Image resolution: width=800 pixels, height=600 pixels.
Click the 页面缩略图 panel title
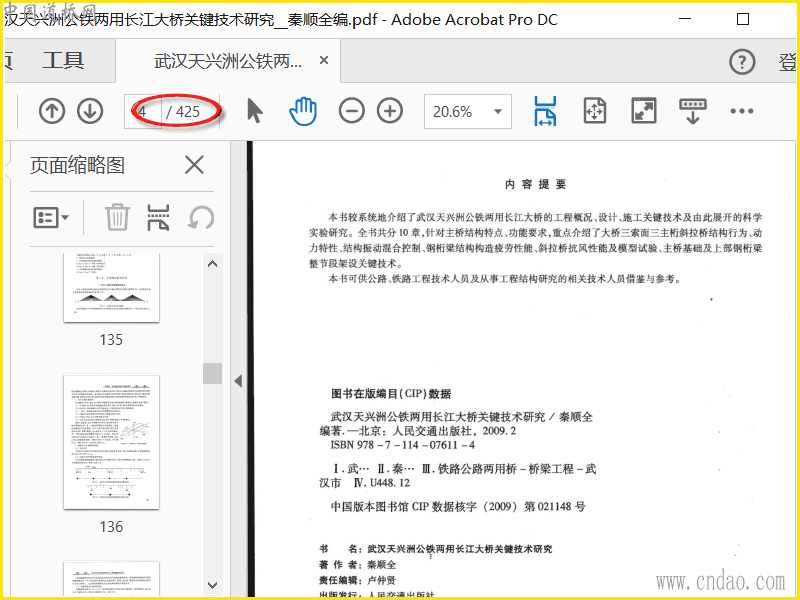click(77, 165)
